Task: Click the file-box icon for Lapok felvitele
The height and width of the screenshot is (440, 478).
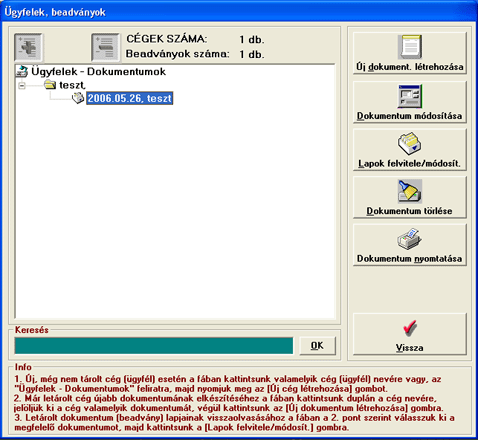Action: (410, 143)
